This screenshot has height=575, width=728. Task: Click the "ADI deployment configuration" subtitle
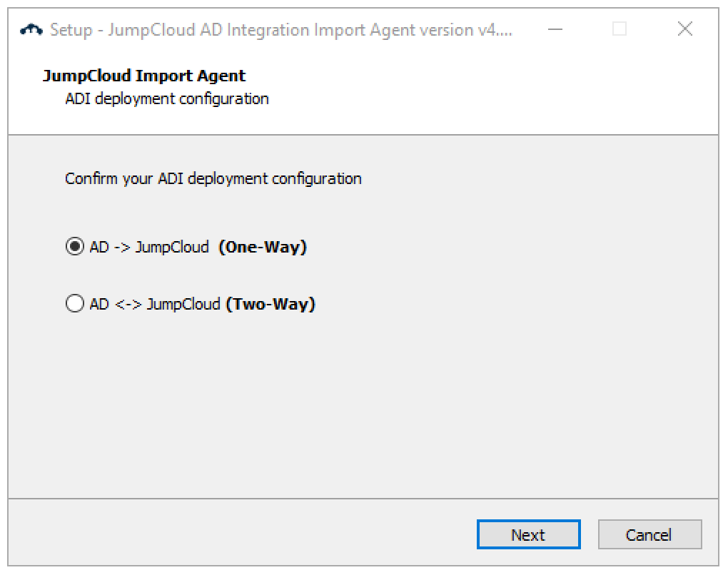[167, 98]
